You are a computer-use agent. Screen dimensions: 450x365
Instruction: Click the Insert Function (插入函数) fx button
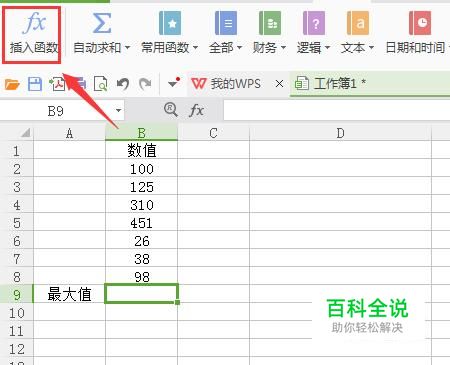(x=32, y=35)
